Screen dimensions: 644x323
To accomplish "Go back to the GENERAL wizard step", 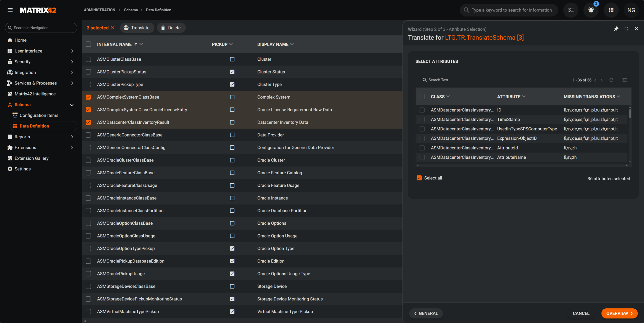I will coord(426,313).
